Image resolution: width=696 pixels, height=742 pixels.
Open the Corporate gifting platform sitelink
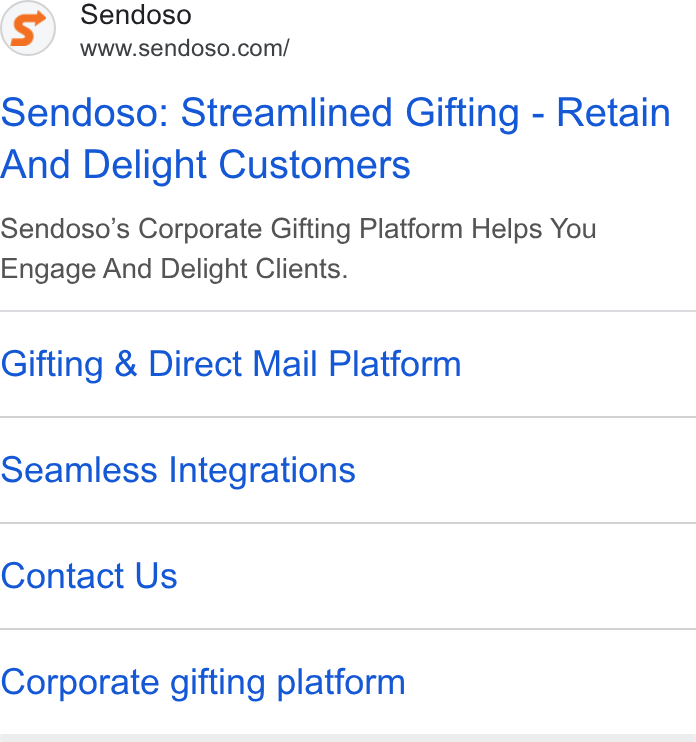[203, 682]
